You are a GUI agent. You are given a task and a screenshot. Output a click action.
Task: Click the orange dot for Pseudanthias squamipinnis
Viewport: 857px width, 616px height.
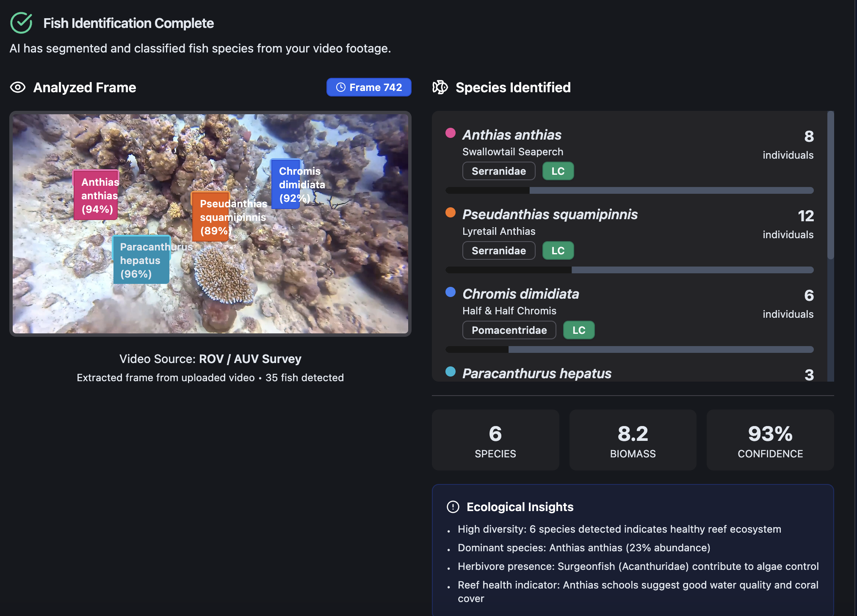450,213
